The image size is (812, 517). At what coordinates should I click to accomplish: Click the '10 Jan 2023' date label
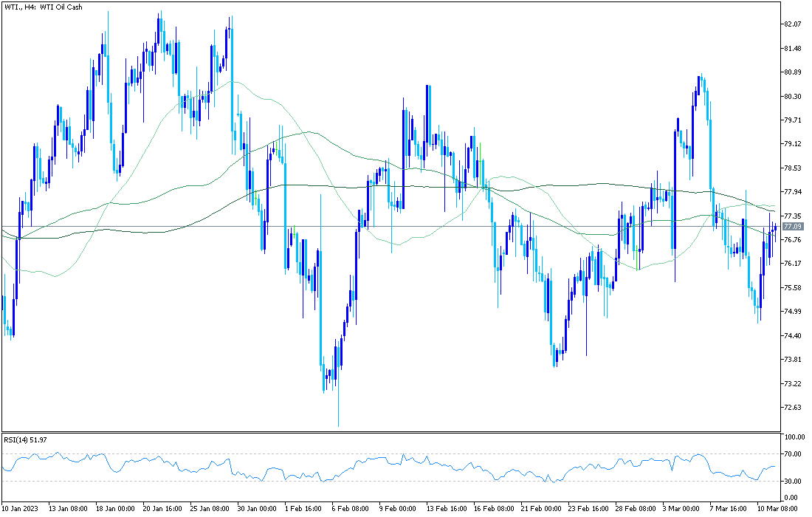pyautogui.click(x=20, y=509)
